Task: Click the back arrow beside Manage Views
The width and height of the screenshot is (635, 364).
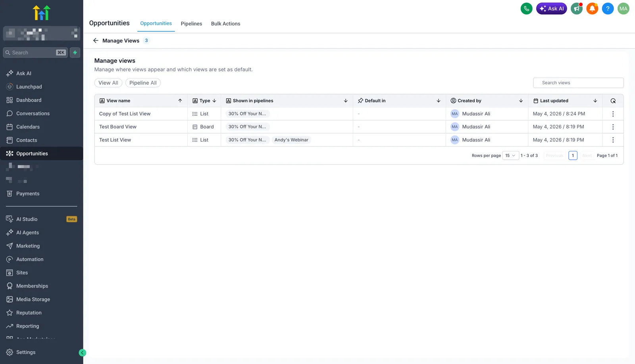Action: pyautogui.click(x=96, y=40)
